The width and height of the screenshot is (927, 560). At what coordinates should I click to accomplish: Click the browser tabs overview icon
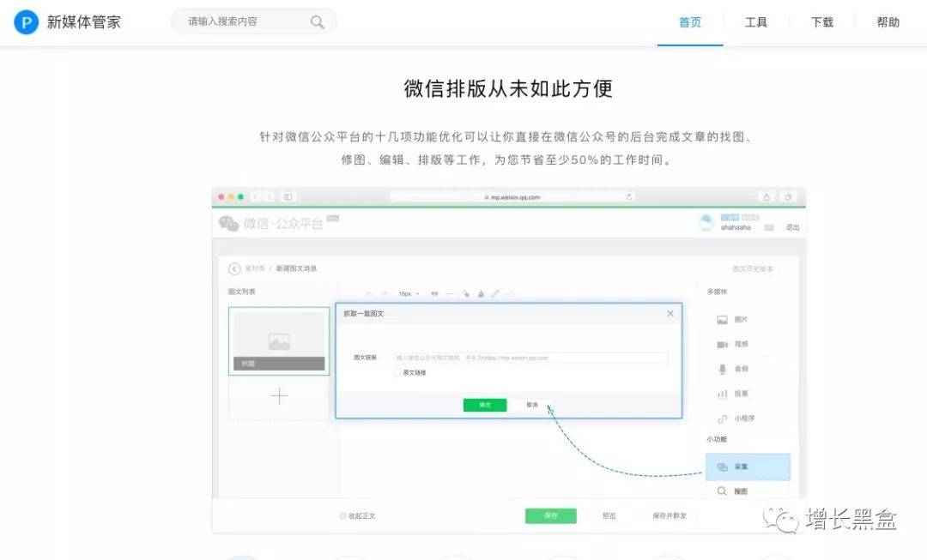click(x=788, y=196)
